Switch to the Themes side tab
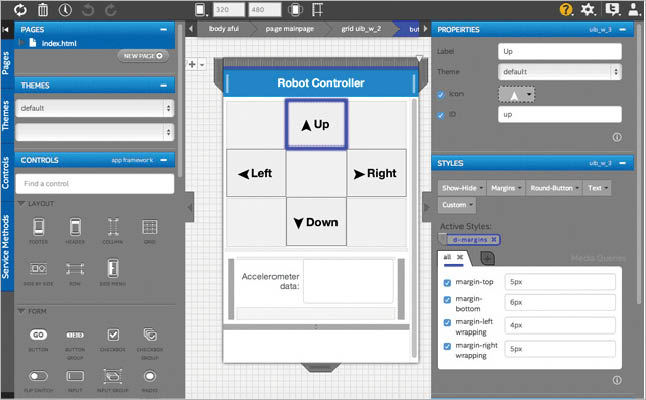 click(6, 116)
